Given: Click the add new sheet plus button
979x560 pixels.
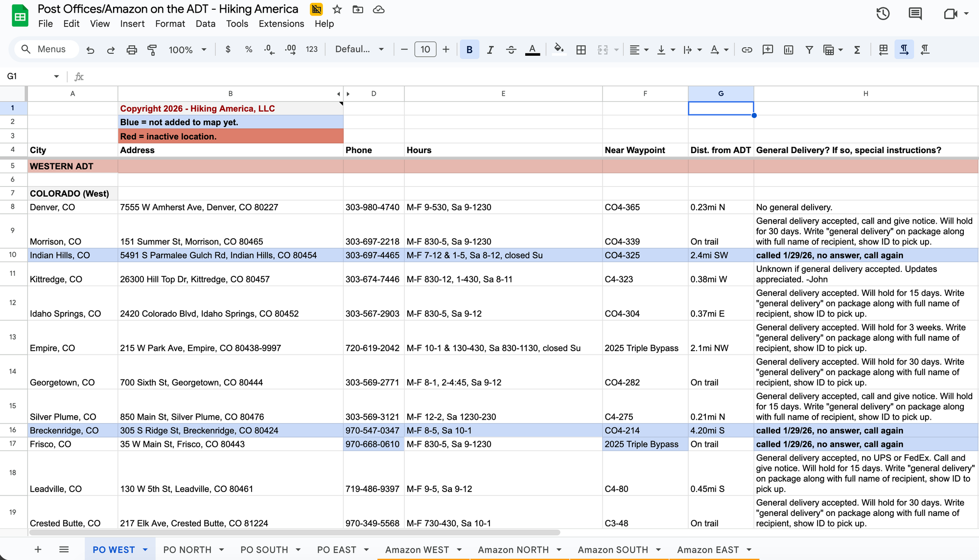Looking at the screenshot, I should [38, 550].
